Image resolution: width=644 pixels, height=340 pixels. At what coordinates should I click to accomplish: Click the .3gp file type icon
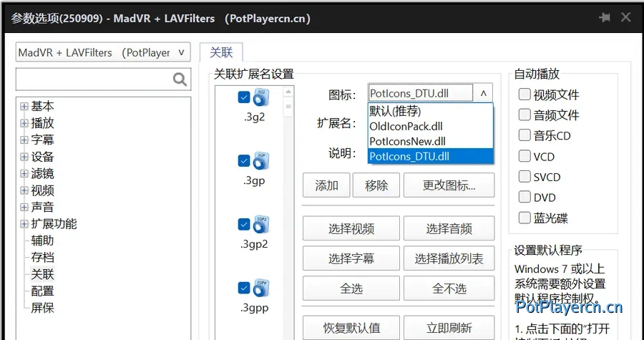[260, 161]
